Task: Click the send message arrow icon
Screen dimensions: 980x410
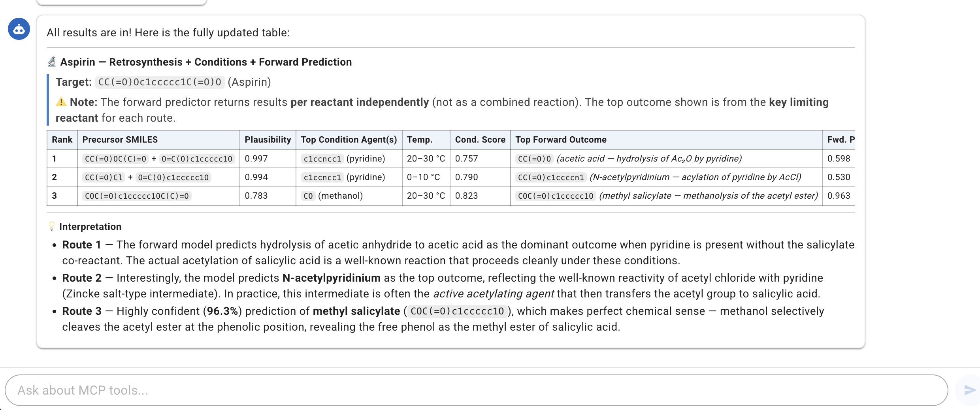Action: (x=969, y=390)
